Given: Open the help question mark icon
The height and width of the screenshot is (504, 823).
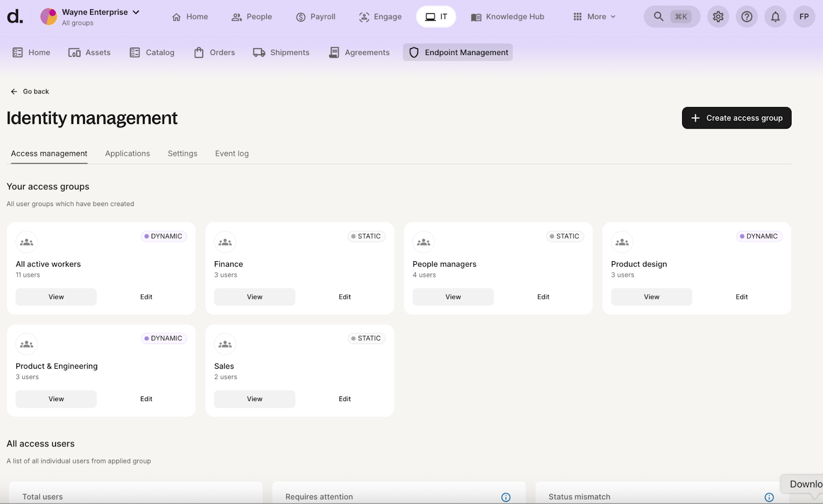Looking at the screenshot, I should pyautogui.click(x=747, y=16).
